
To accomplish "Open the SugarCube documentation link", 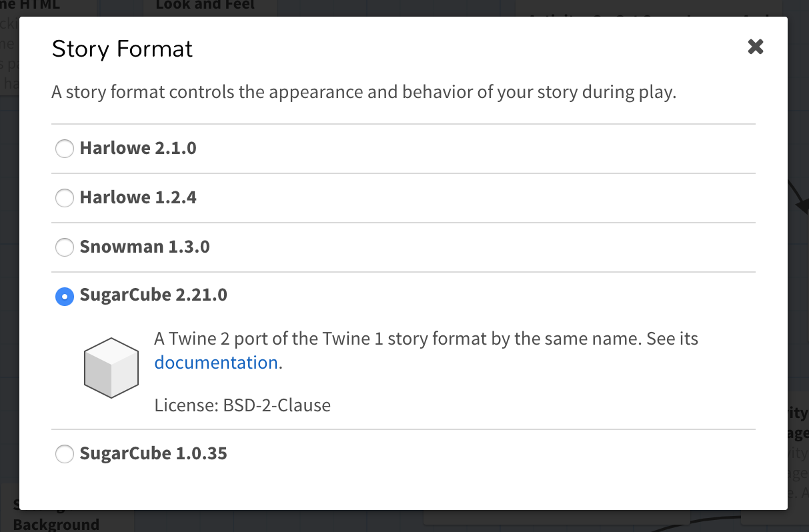I will click(215, 363).
